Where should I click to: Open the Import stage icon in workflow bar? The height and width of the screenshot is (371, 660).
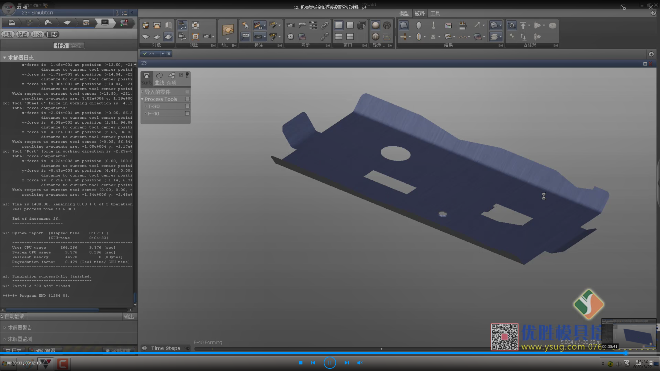(12, 23)
